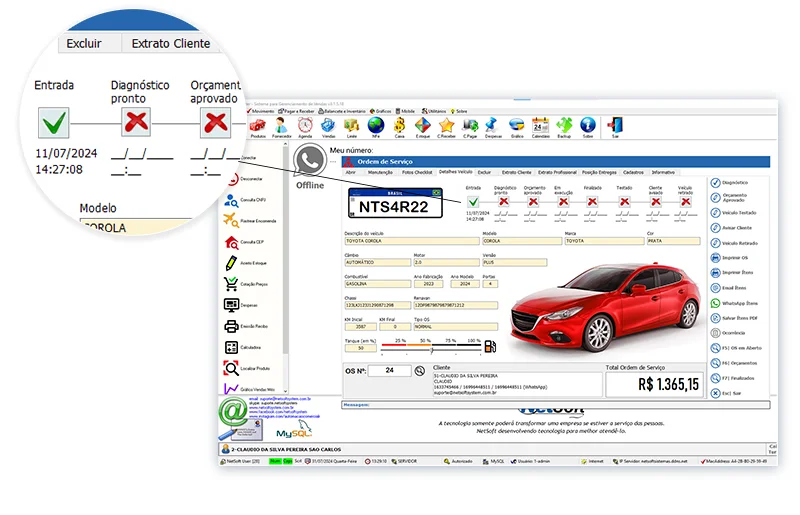
Task: Open the Backup puzzle piece icon
Action: tap(564, 126)
